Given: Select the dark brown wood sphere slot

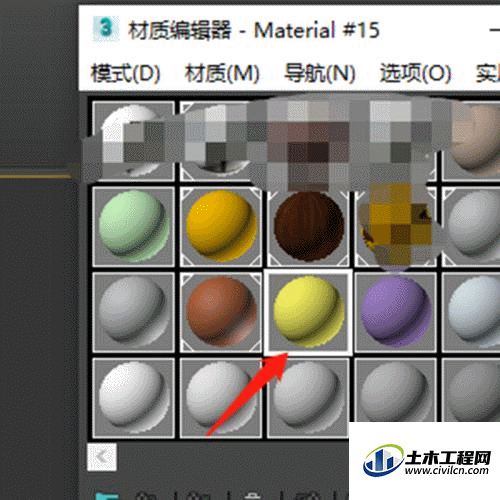Looking at the screenshot, I should pyautogui.click(x=308, y=227).
